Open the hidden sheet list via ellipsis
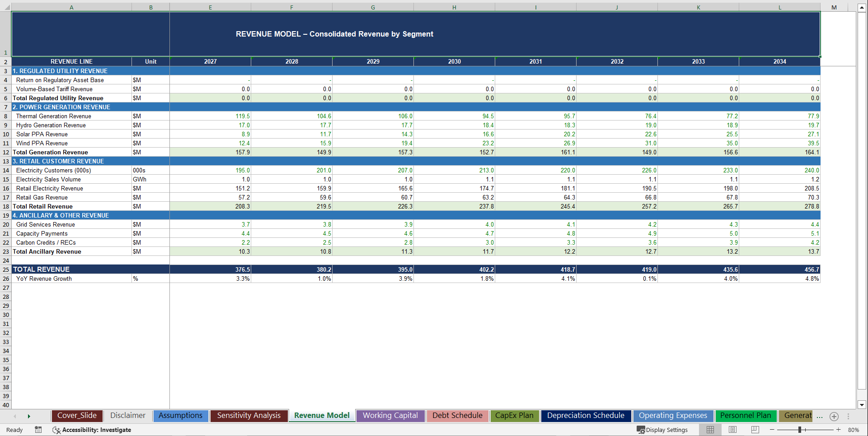Screen dimensions: 868x436 click(x=821, y=416)
